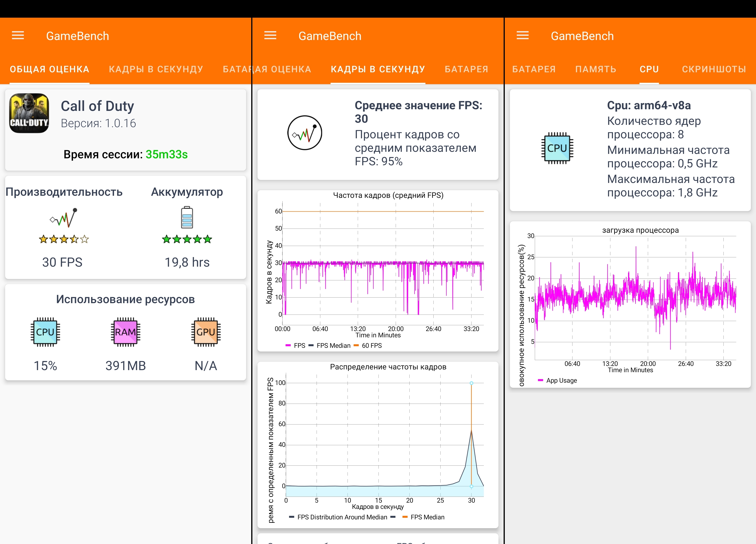
Task: Select БАТАРЕЯ tab in middle panel
Action: click(466, 69)
